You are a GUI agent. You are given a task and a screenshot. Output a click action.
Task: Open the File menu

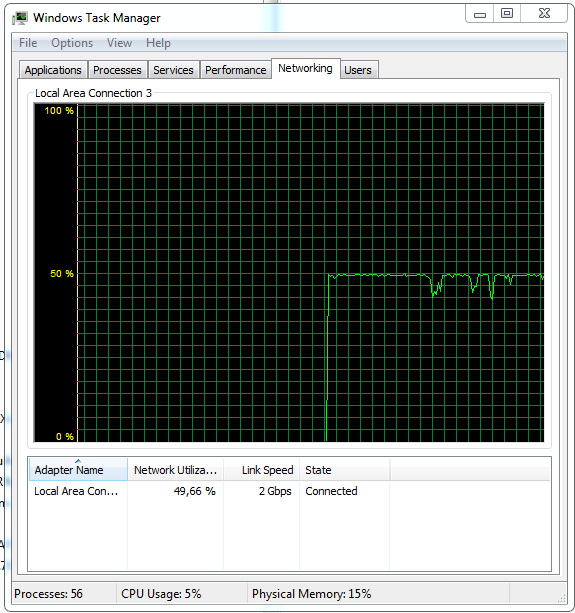[28, 43]
